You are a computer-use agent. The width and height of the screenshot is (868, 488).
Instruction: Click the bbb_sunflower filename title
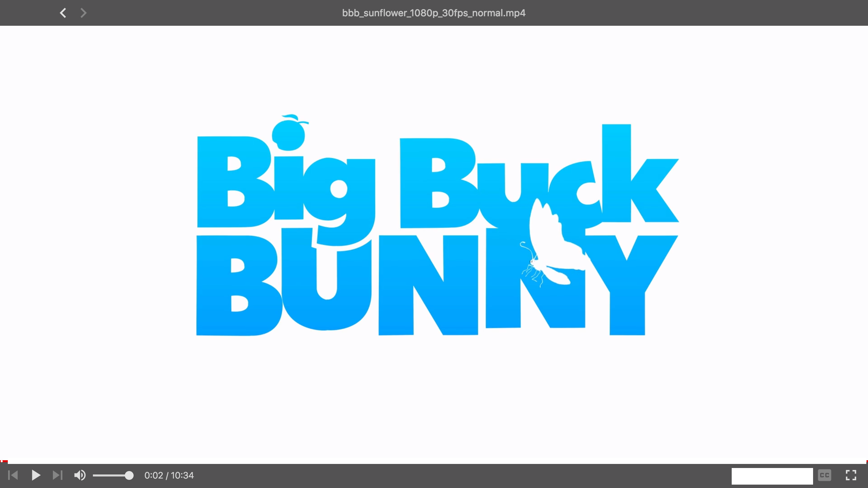click(x=434, y=13)
